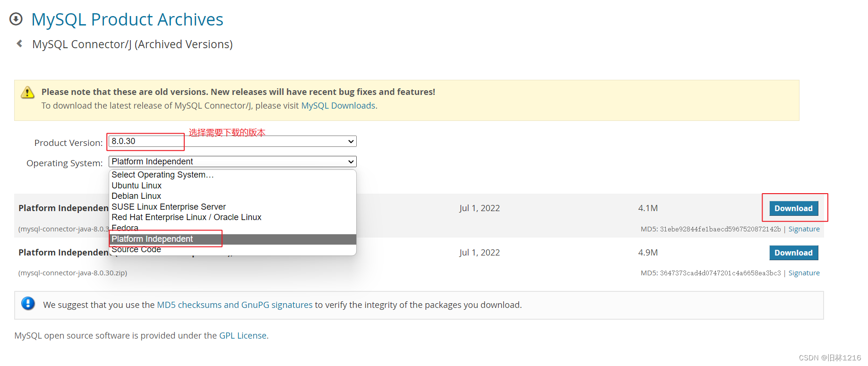
Task: Download the 4.9M zip archive
Action: 793,253
